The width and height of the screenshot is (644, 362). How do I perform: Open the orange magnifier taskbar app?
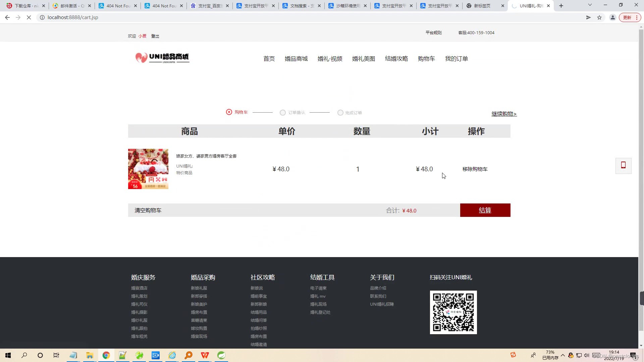point(189,355)
